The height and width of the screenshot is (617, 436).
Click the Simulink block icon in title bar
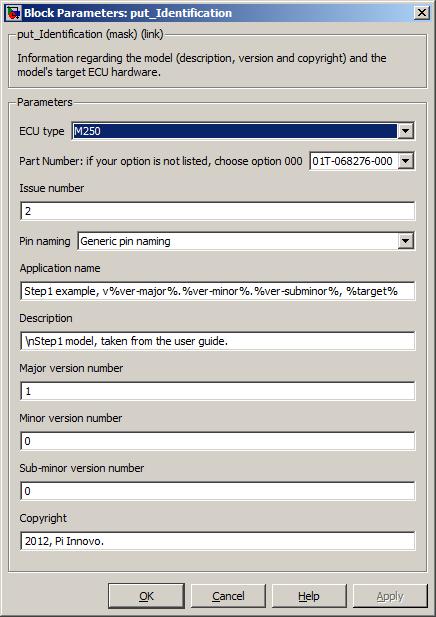click(13, 13)
